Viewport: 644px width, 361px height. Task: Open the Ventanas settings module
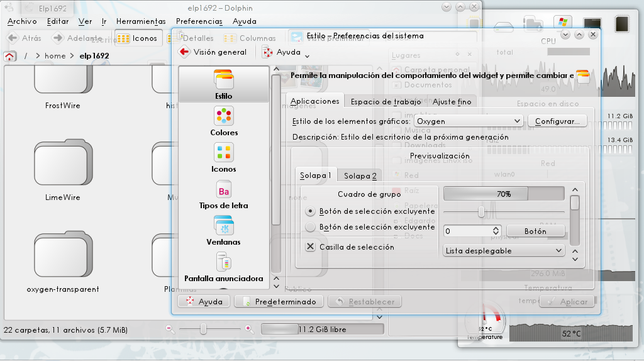pyautogui.click(x=223, y=230)
